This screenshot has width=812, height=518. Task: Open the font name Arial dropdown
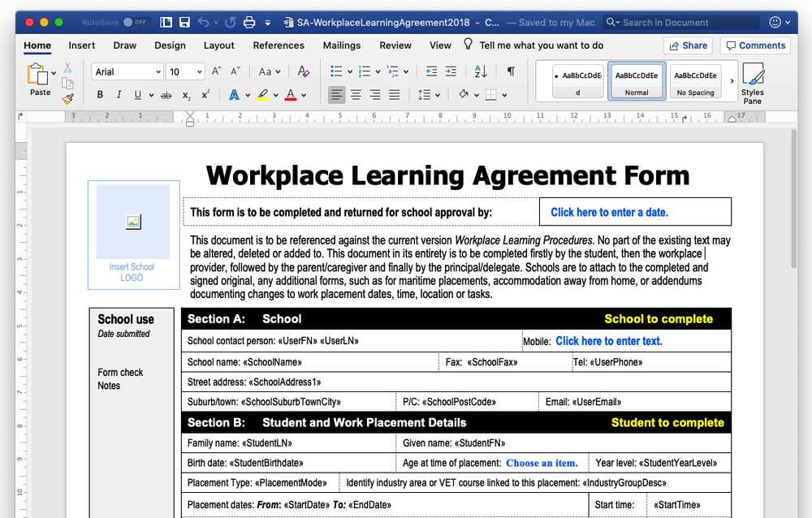click(158, 72)
